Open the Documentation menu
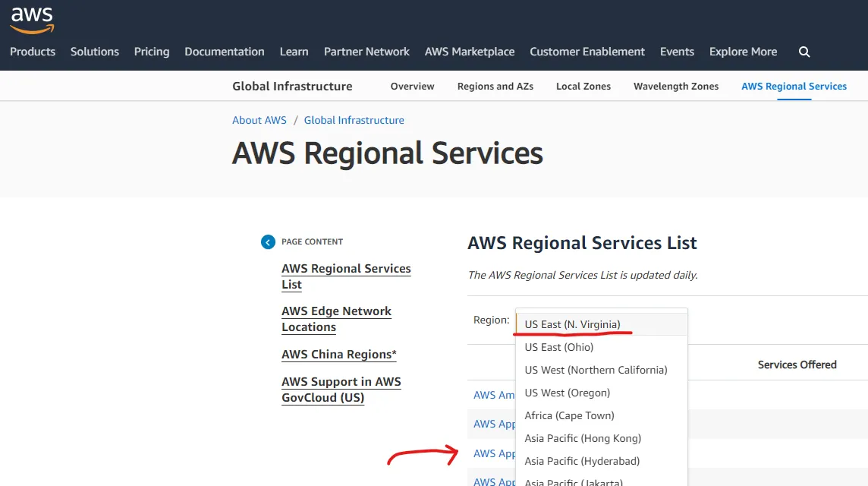This screenshot has width=868, height=486. click(224, 52)
